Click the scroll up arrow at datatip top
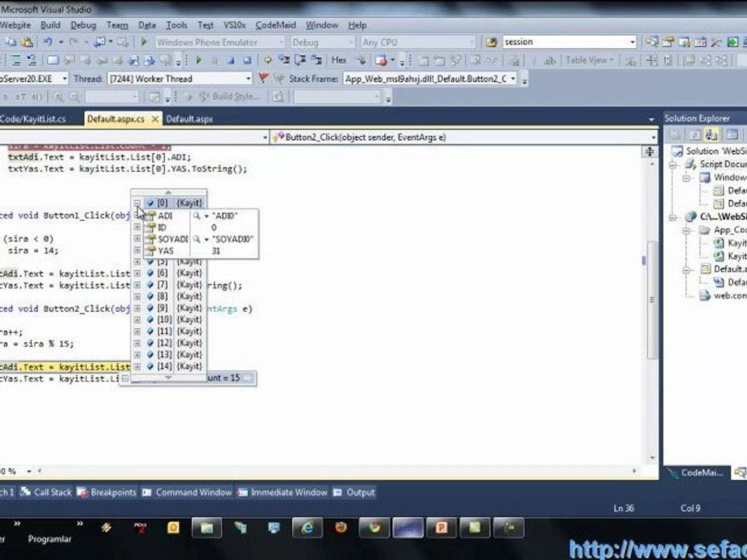The height and width of the screenshot is (560, 747). (168, 192)
